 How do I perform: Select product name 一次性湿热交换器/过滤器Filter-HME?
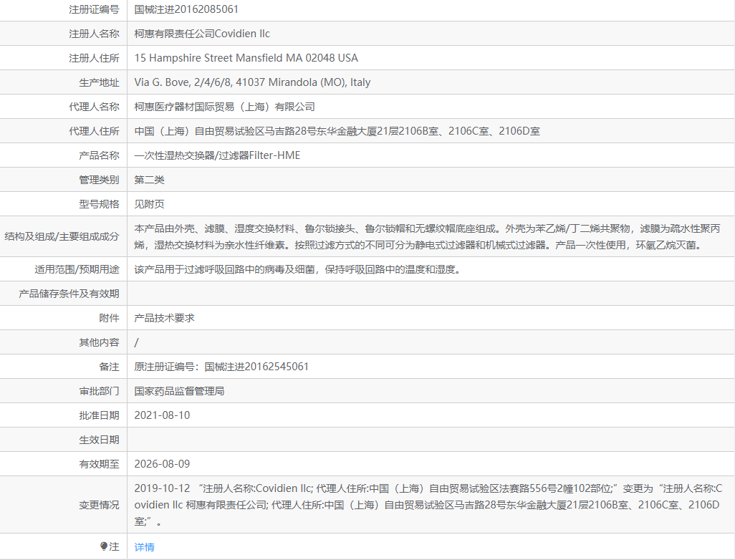(x=217, y=155)
